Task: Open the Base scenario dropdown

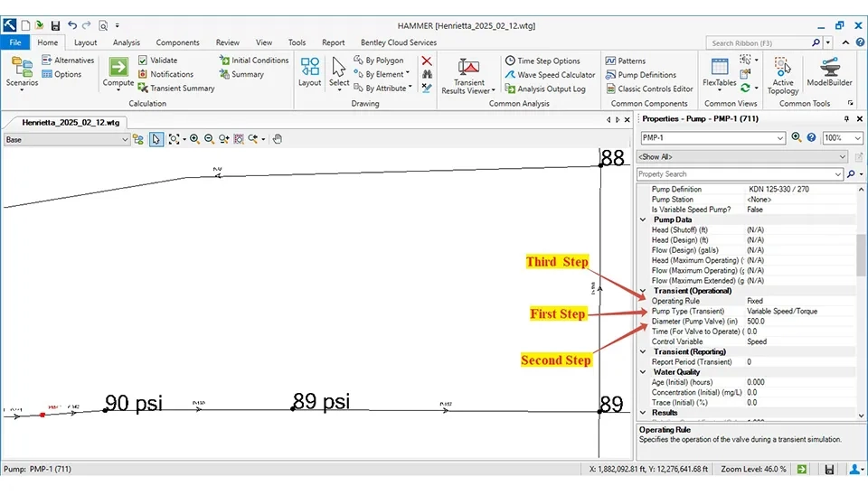Action: [x=125, y=139]
